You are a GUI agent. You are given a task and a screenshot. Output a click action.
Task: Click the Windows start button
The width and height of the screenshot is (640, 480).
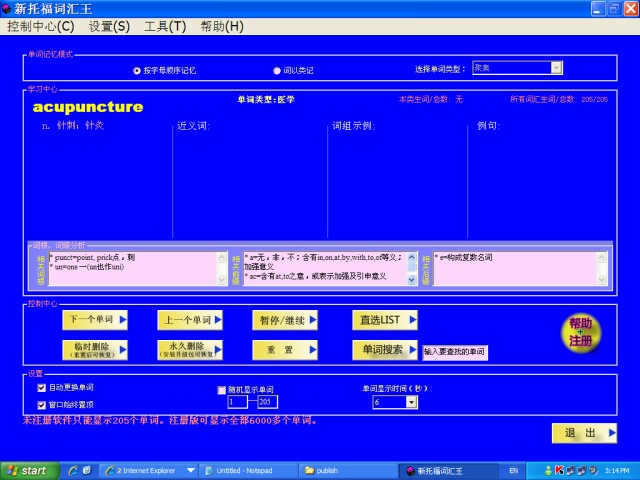pos(29,471)
